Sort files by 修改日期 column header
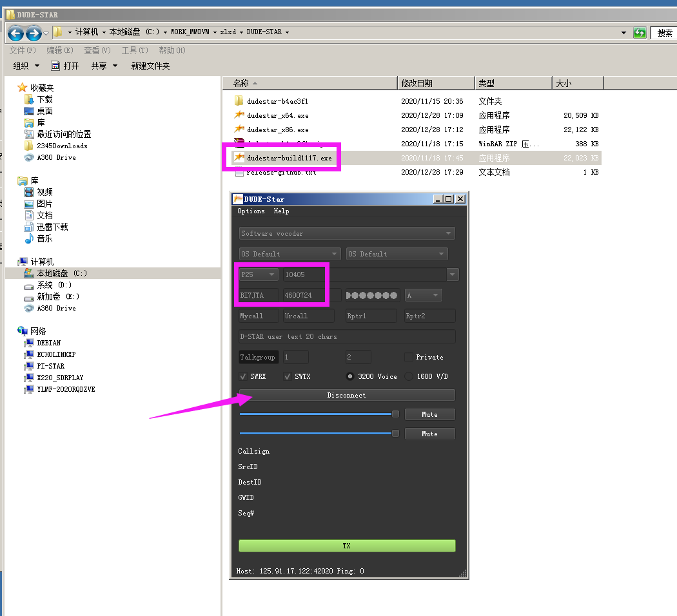This screenshot has height=616, width=677. pos(436,83)
